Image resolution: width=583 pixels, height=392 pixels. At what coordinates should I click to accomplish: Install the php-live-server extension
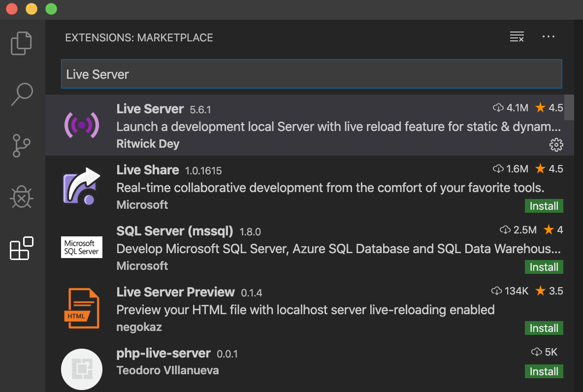pyautogui.click(x=544, y=371)
